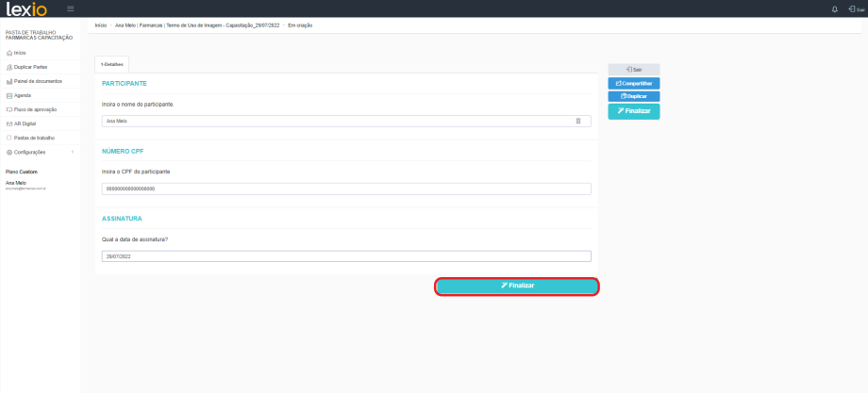The image size is (868, 393).
Task: Click the signature date input field
Action: (346, 256)
